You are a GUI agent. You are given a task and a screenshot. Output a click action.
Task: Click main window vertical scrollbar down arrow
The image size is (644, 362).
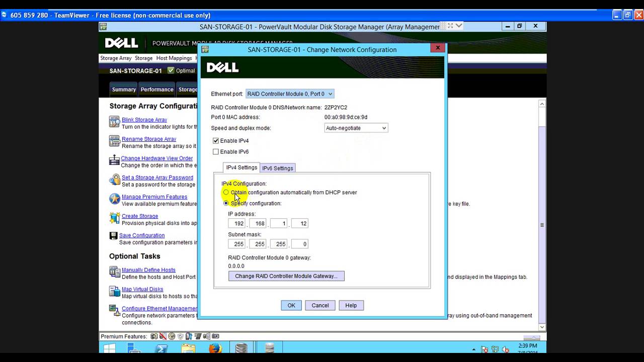click(x=542, y=327)
